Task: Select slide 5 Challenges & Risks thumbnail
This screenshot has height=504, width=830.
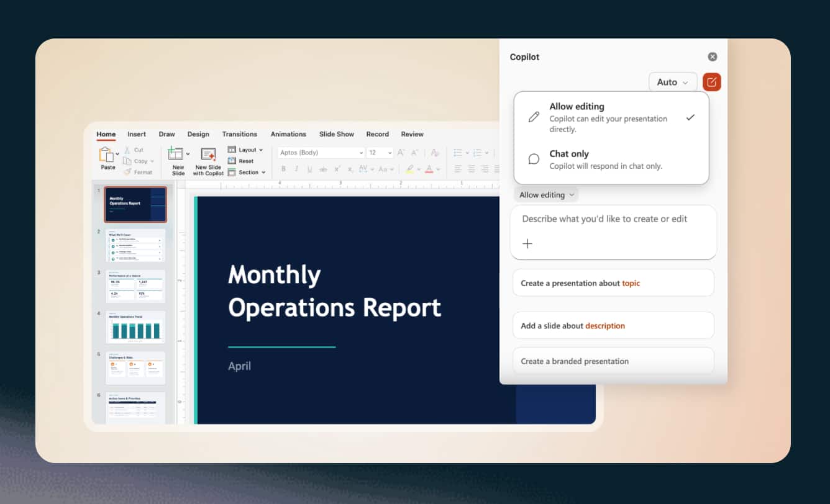Action: click(x=135, y=368)
